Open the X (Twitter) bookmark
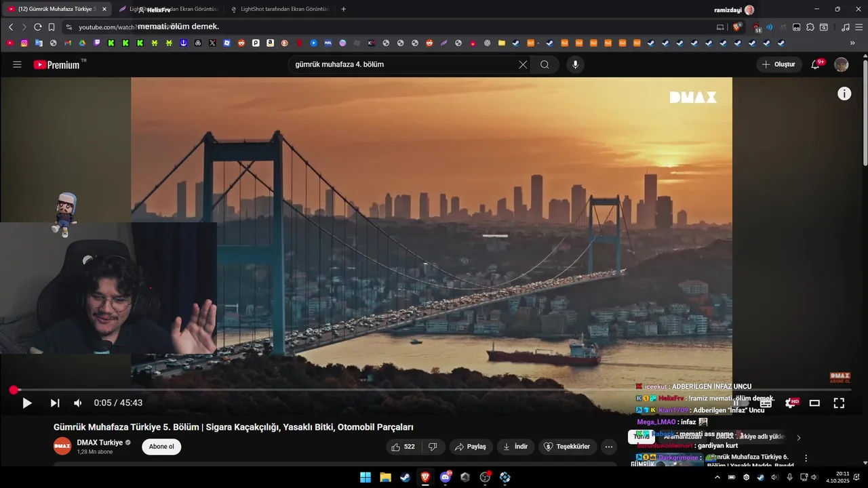 (x=212, y=43)
